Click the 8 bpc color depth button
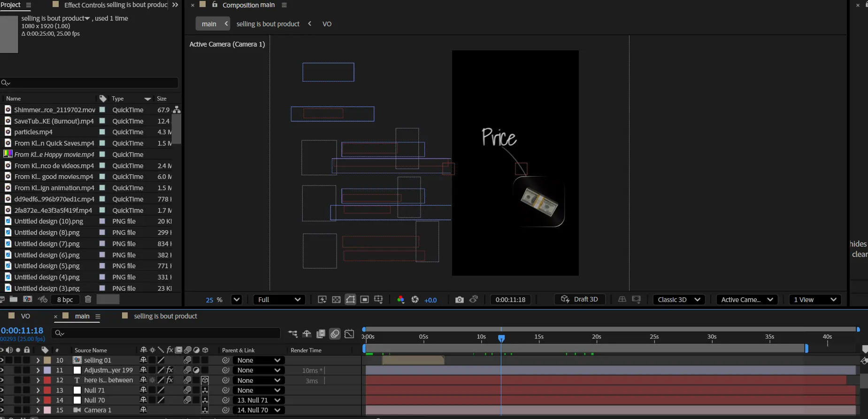The image size is (868, 419). coord(65,300)
